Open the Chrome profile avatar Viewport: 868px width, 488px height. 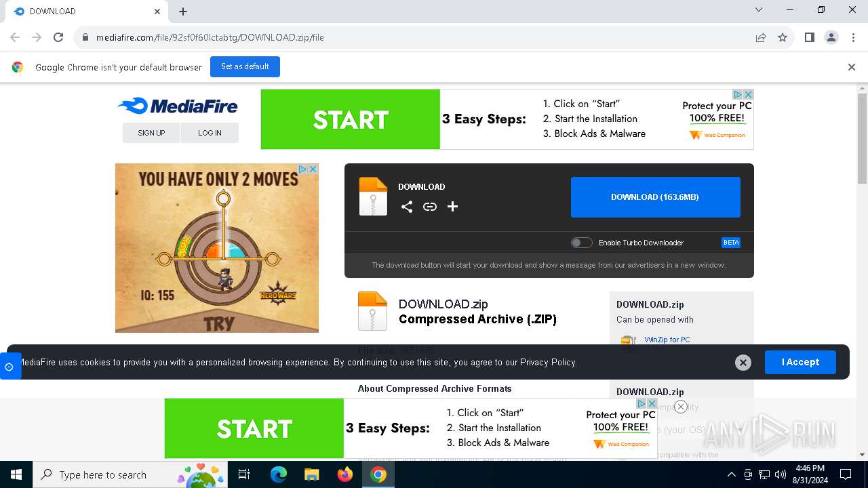[x=831, y=37]
